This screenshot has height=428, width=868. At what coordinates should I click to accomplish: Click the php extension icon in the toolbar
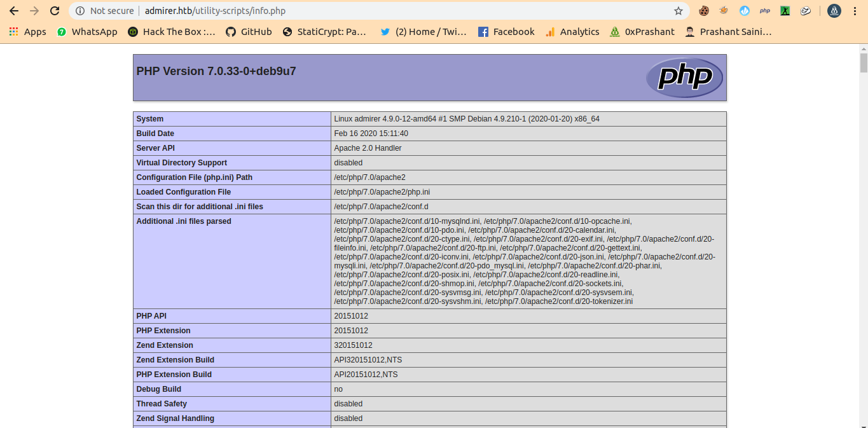765,11
